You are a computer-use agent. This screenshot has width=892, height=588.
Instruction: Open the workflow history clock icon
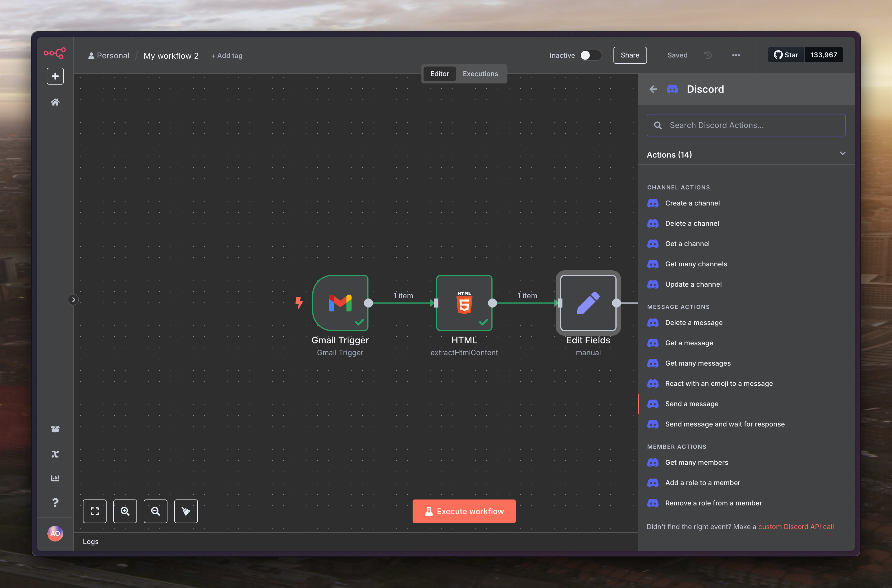708,55
